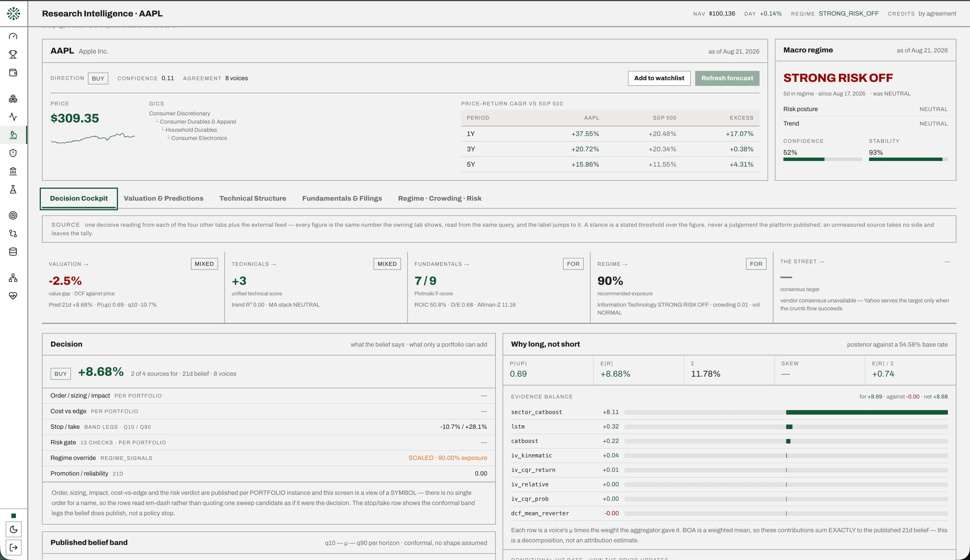Click the Refresh forecast button
The image size is (970, 560).
point(727,78)
